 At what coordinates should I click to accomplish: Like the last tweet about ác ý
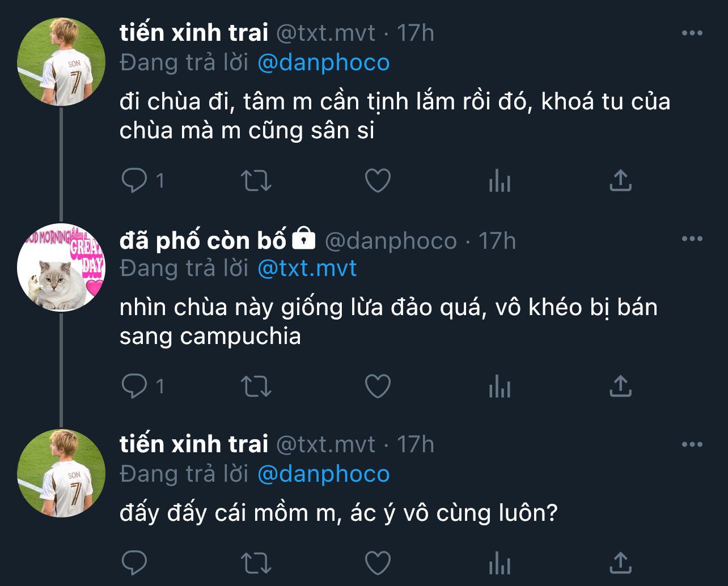(377, 563)
